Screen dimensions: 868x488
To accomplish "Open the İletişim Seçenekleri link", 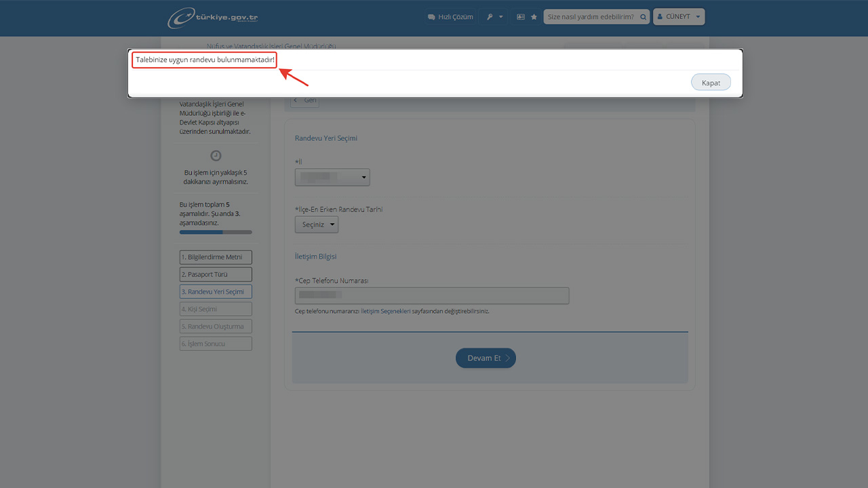I will tap(386, 312).
